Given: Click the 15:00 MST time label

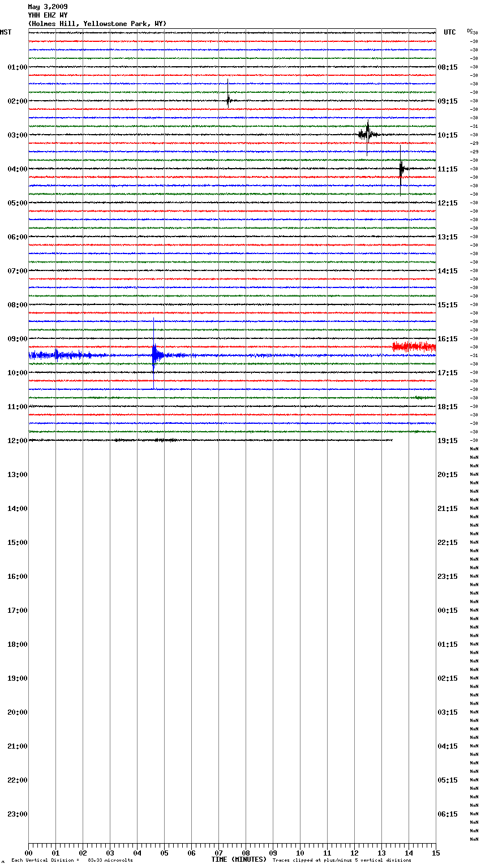Looking at the screenshot, I should pos(17,543).
